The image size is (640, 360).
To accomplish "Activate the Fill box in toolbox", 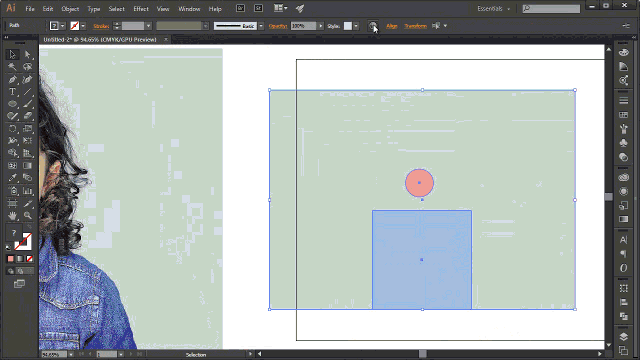I will (x=15, y=233).
